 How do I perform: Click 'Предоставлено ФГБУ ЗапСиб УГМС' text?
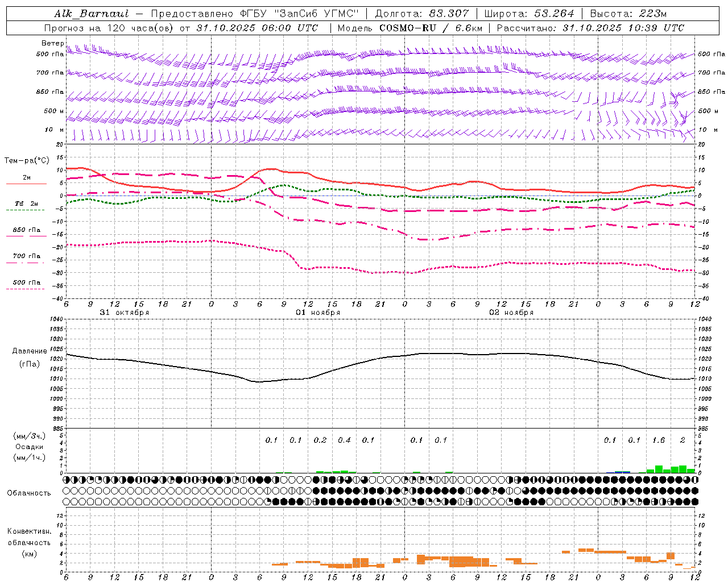pyautogui.click(x=255, y=14)
